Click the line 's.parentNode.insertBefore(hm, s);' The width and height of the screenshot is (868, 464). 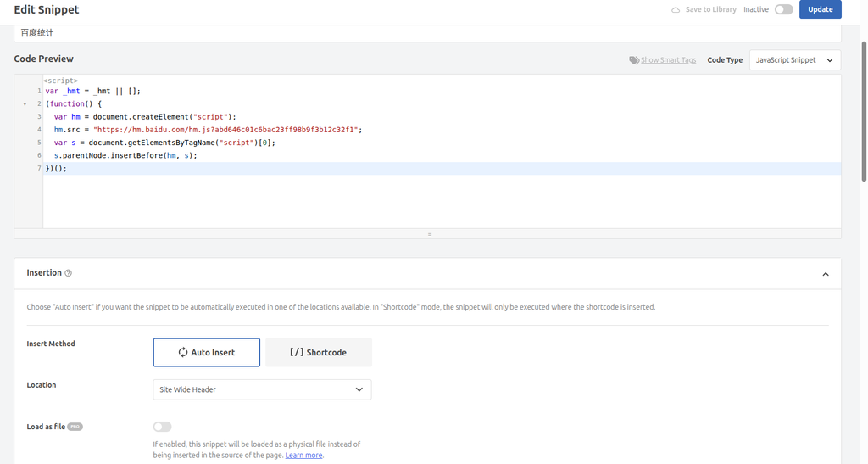125,155
